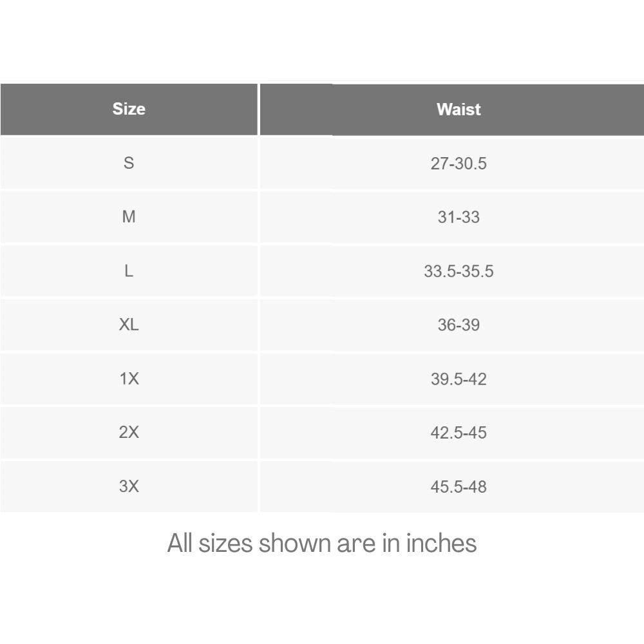This screenshot has width=644, height=644.
Task: Select the 3X size cell
Action: 129,486
